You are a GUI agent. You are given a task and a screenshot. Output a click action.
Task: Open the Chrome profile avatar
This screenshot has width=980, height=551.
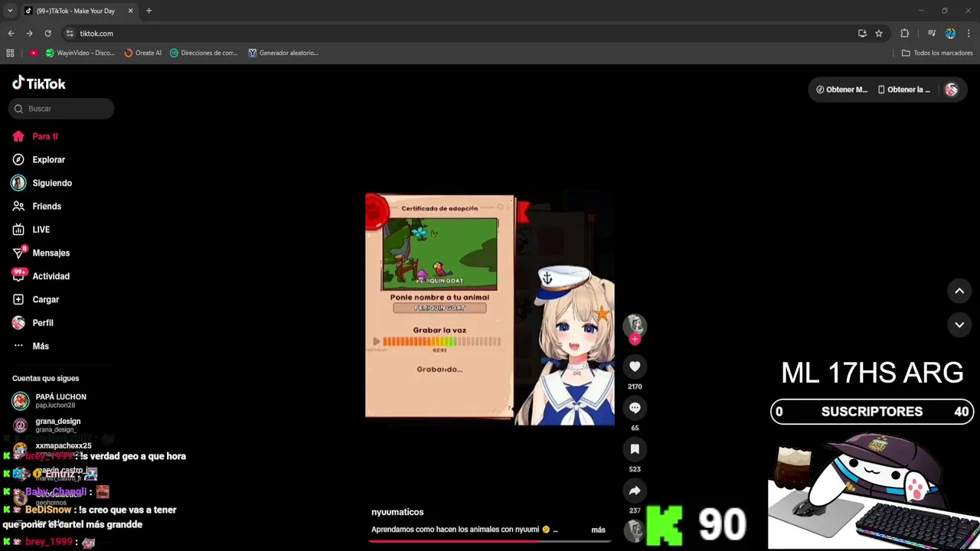tap(950, 34)
